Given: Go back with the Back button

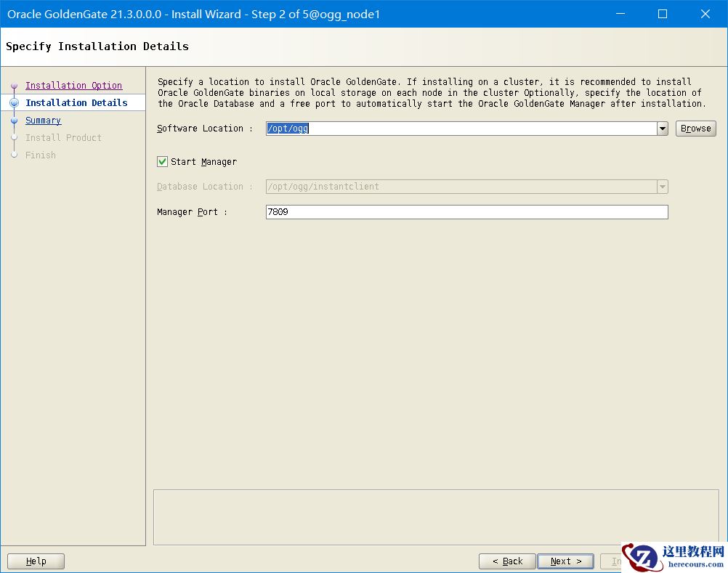Looking at the screenshot, I should pos(507,561).
